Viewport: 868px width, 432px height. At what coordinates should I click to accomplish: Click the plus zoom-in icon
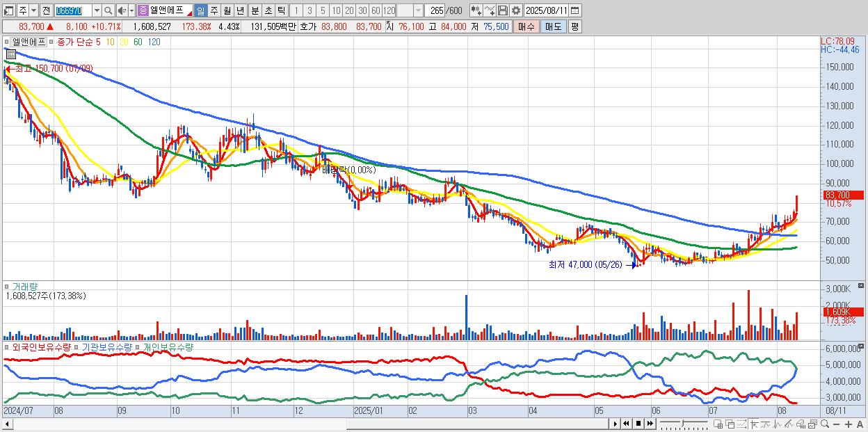tap(849, 424)
